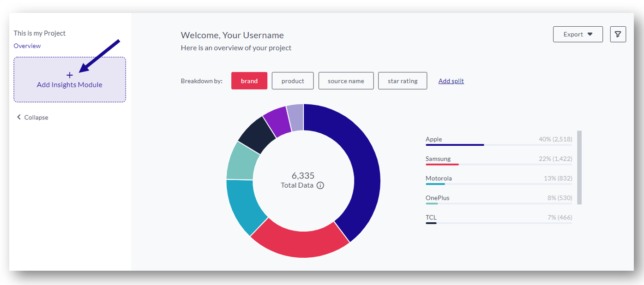
Task: Click the filter funnel icon
Action: [x=618, y=35]
